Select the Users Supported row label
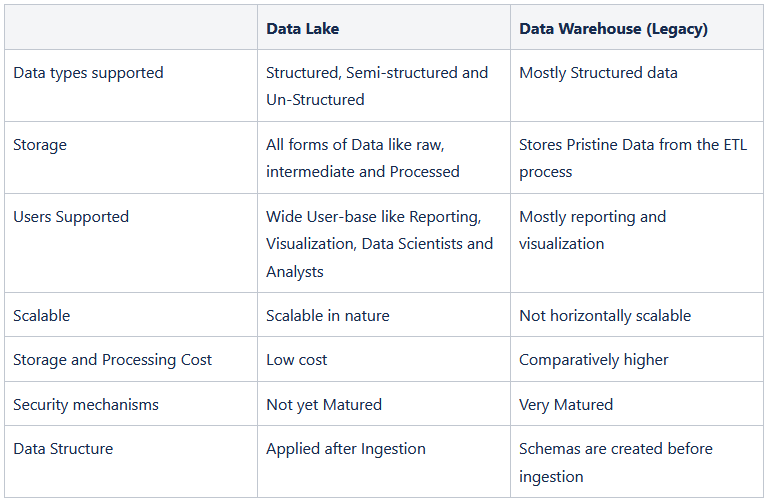 click(71, 217)
